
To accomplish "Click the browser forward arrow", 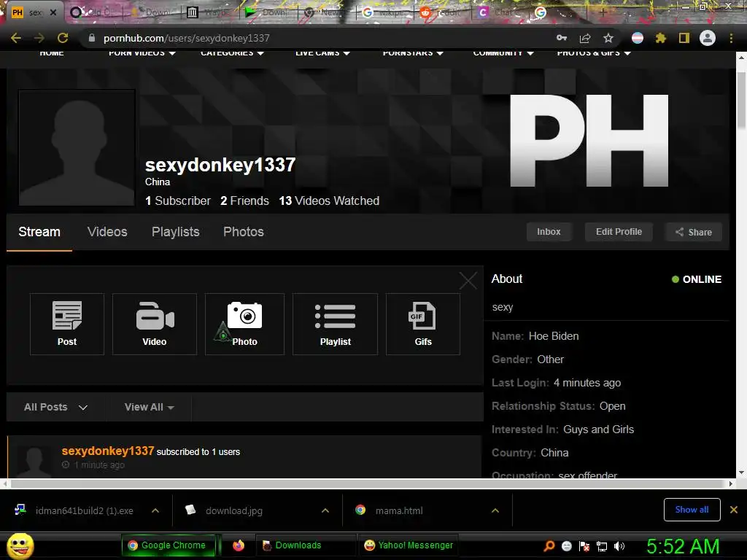I will click(x=39, y=38).
